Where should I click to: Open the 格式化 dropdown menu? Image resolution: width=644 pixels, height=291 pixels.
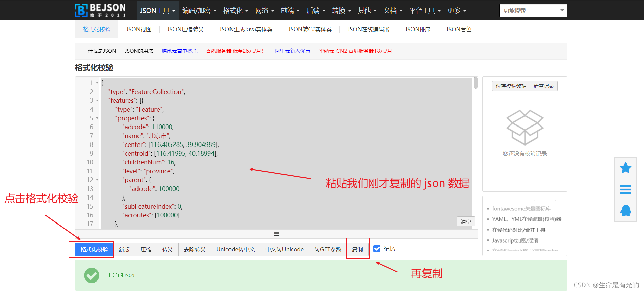(x=236, y=11)
